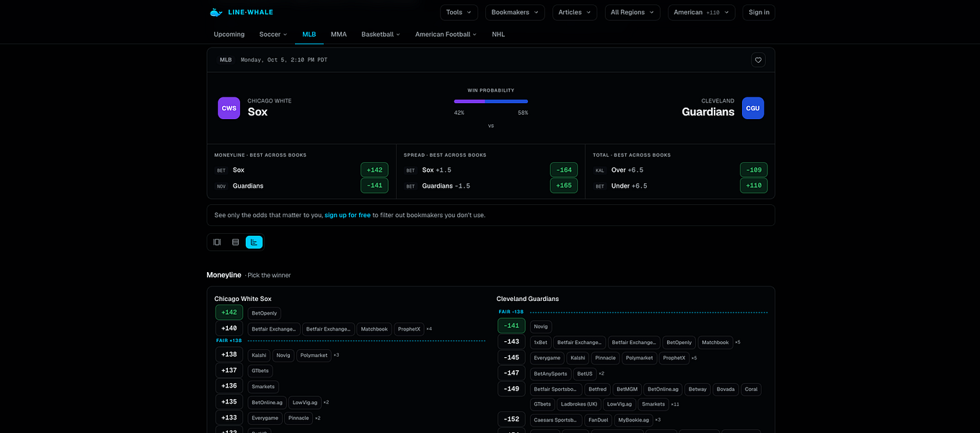
Task: Change the American odds format dropdown
Action: pyautogui.click(x=702, y=12)
